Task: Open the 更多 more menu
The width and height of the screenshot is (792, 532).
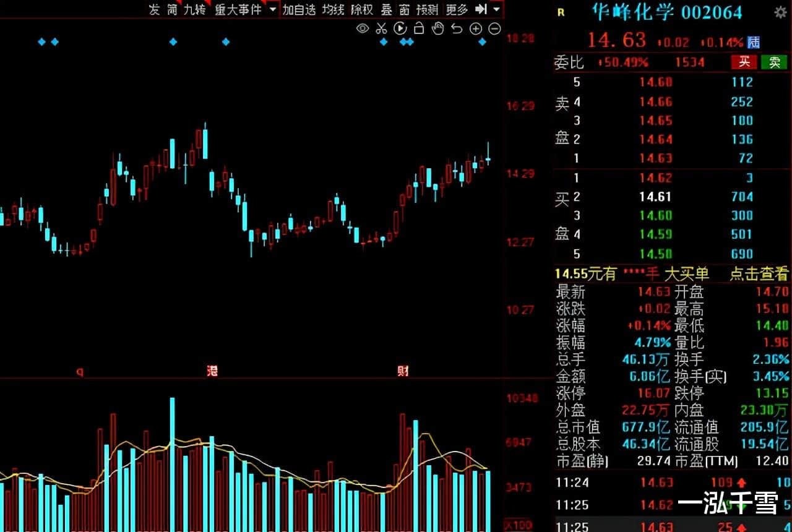Action: 457,9
